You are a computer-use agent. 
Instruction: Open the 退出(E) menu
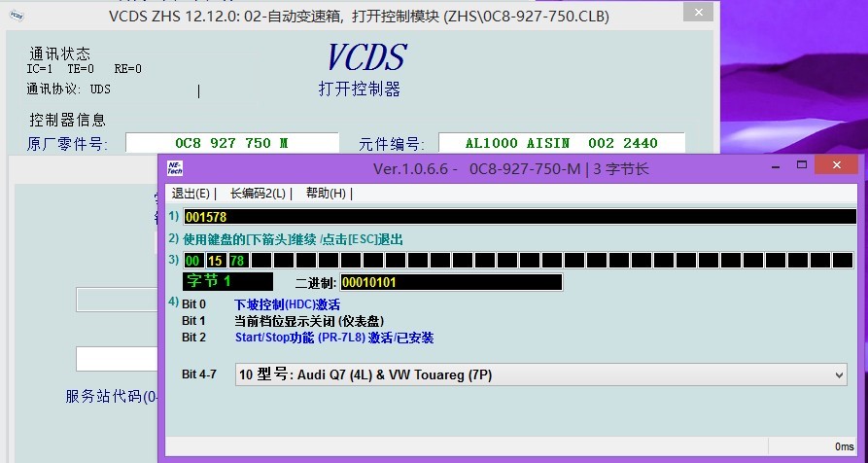(x=191, y=194)
